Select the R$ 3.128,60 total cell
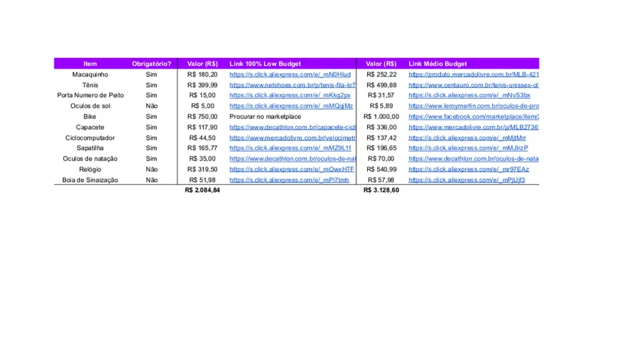Viewport: 644px width, 338px height. click(381, 190)
